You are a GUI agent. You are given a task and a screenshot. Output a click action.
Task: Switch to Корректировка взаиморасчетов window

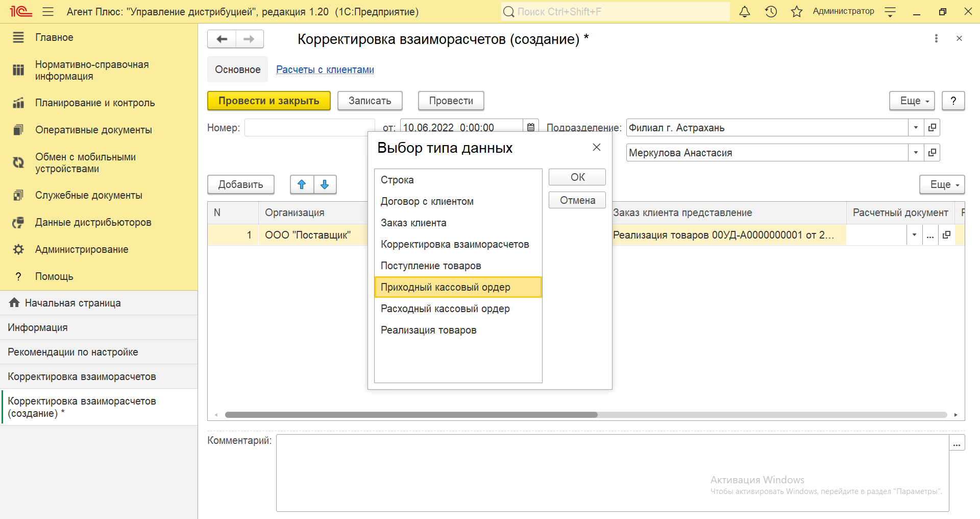click(99, 376)
